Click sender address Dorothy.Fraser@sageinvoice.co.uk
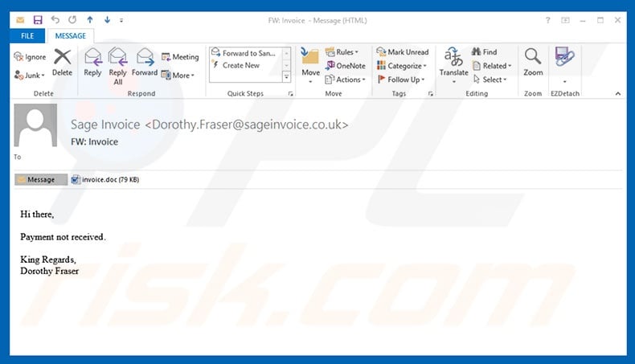 tap(246, 125)
